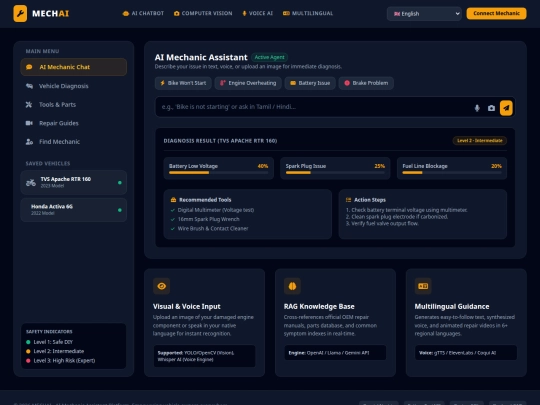Click the eye icon on Visual & Voice Input card
The width and height of the screenshot is (540, 405).
coord(162,286)
